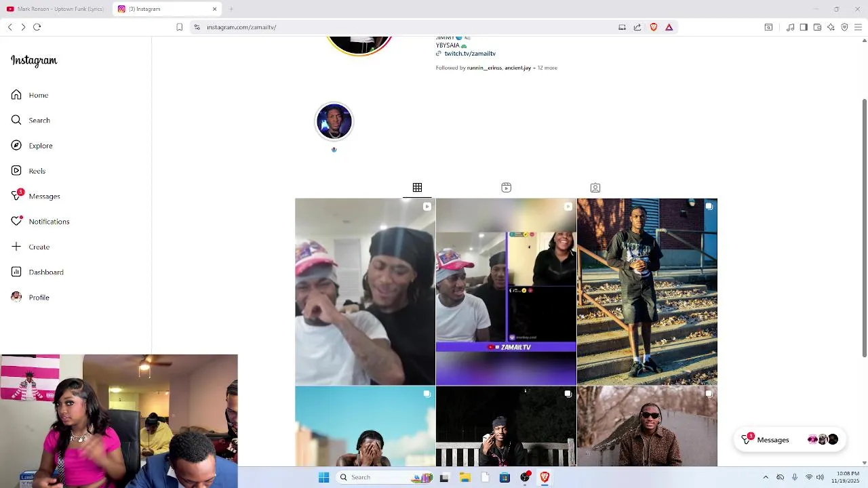
Task: Open the Dashboard in sidebar
Action: [37, 272]
